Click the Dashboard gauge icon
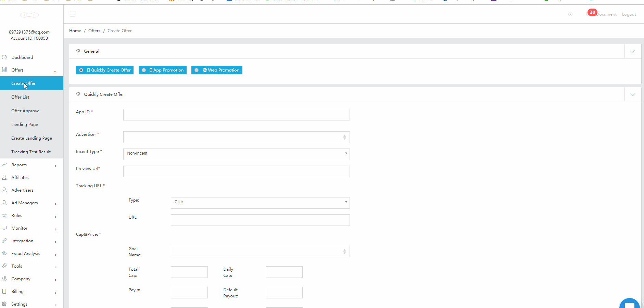Image resolution: width=644 pixels, height=308 pixels. coord(4,57)
